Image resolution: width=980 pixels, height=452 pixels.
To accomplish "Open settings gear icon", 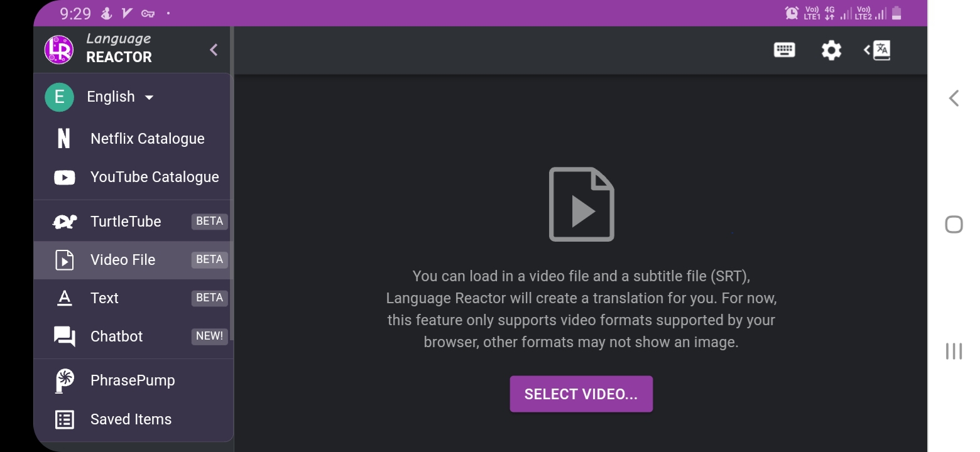I will pyautogui.click(x=831, y=50).
